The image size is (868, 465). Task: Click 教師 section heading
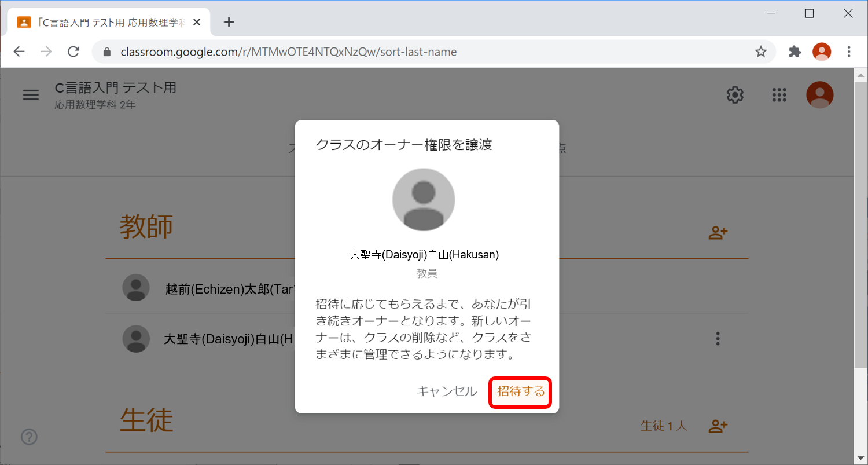(x=146, y=226)
